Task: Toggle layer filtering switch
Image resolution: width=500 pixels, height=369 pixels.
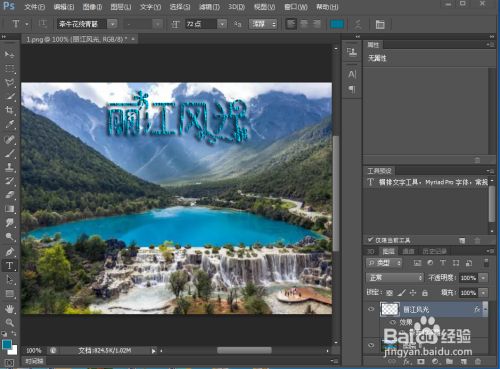Action: (x=486, y=263)
